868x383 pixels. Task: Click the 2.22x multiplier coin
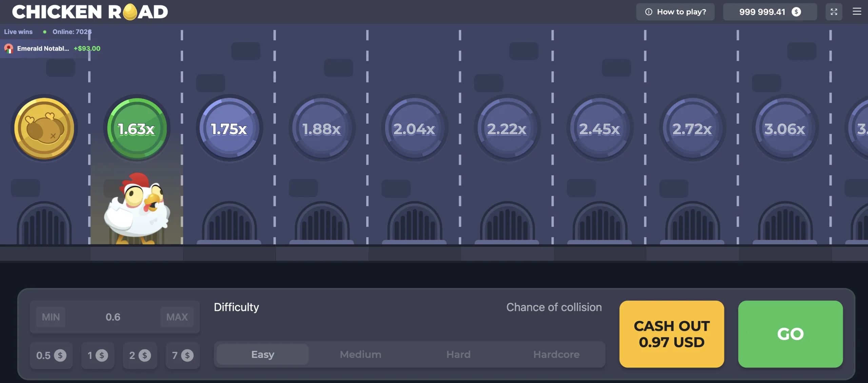tap(507, 128)
